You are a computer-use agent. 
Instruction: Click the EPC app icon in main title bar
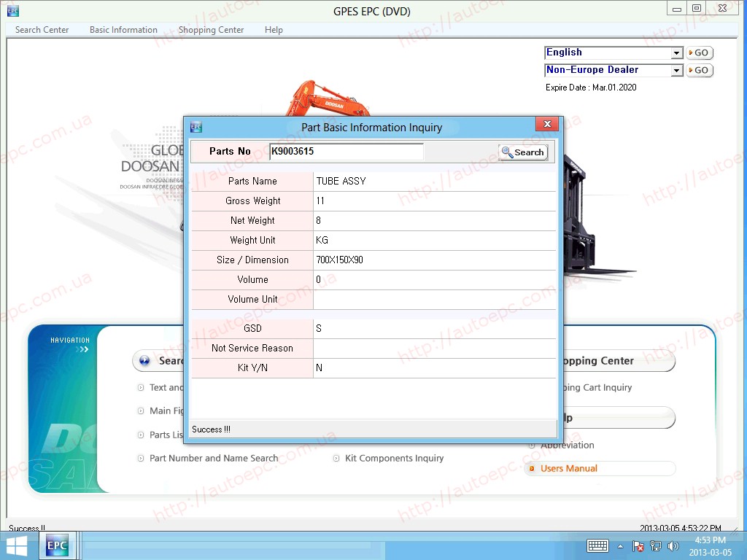pos(13,11)
